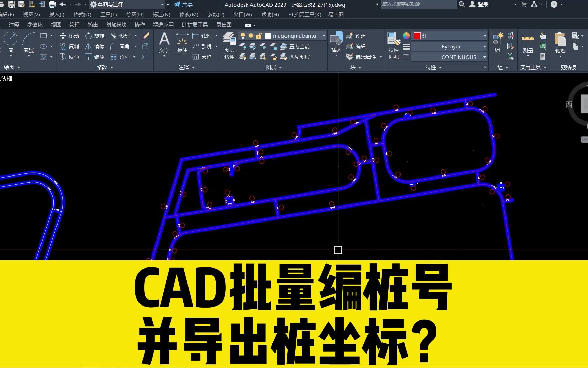Start the Trim (修剪) command

point(122,36)
